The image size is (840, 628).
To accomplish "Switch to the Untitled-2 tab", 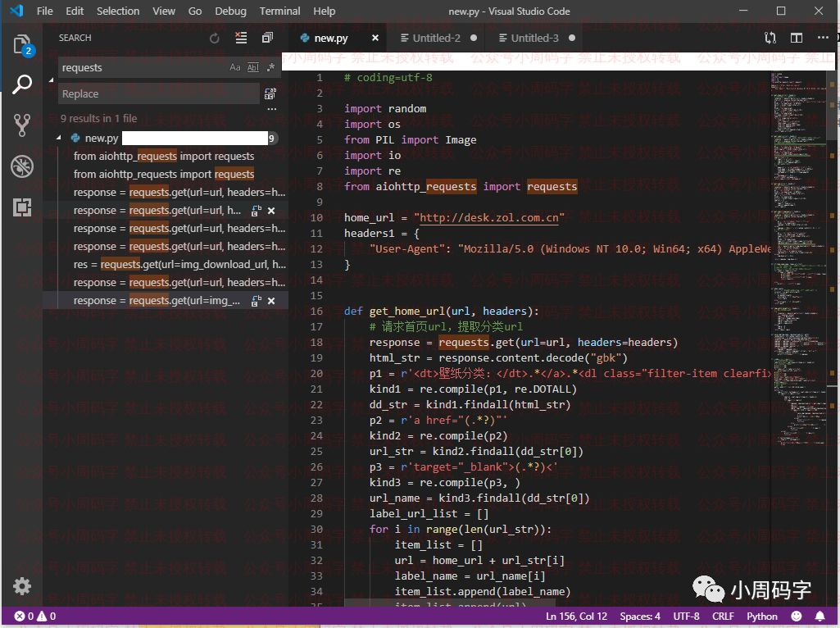I will pyautogui.click(x=436, y=38).
